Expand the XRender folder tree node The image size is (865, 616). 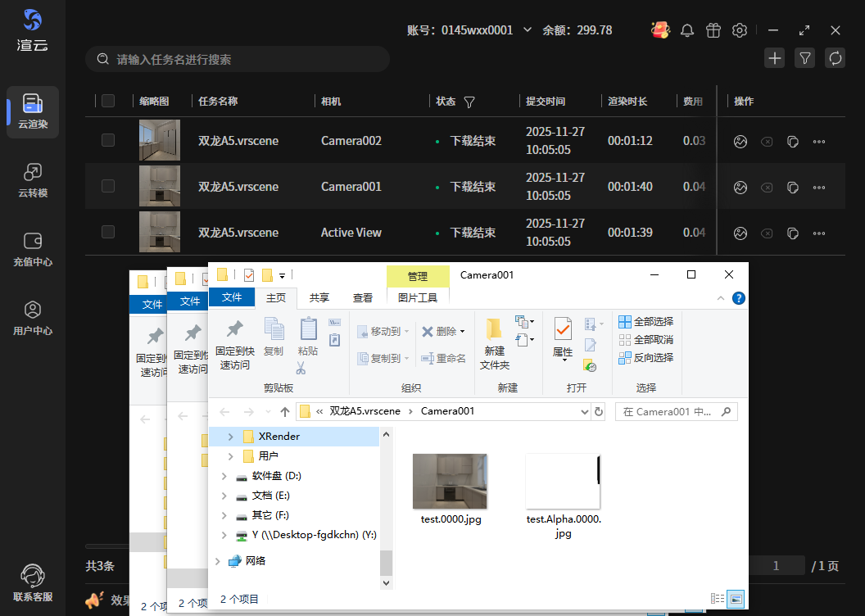230,437
